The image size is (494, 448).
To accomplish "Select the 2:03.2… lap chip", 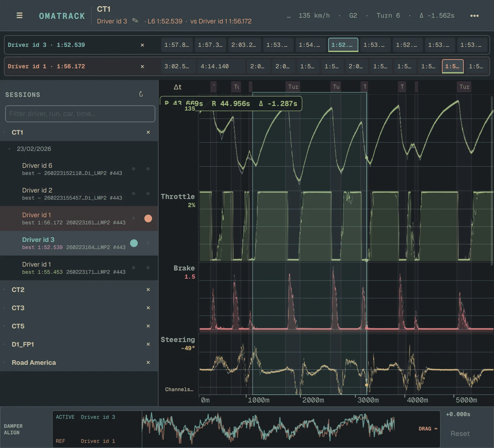I will coord(244,45).
